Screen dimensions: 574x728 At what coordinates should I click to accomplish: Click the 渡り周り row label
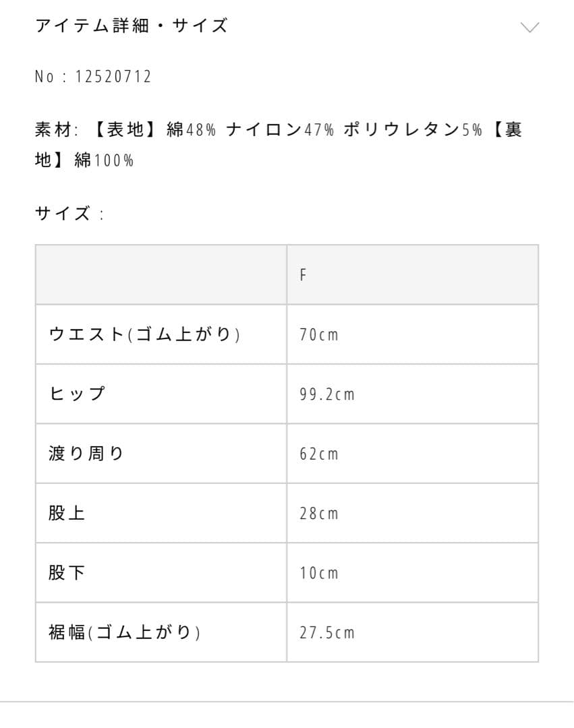click(x=86, y=453)
